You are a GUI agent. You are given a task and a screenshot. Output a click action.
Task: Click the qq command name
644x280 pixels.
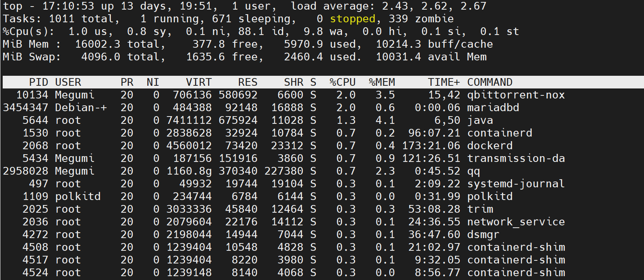(474, 171)
